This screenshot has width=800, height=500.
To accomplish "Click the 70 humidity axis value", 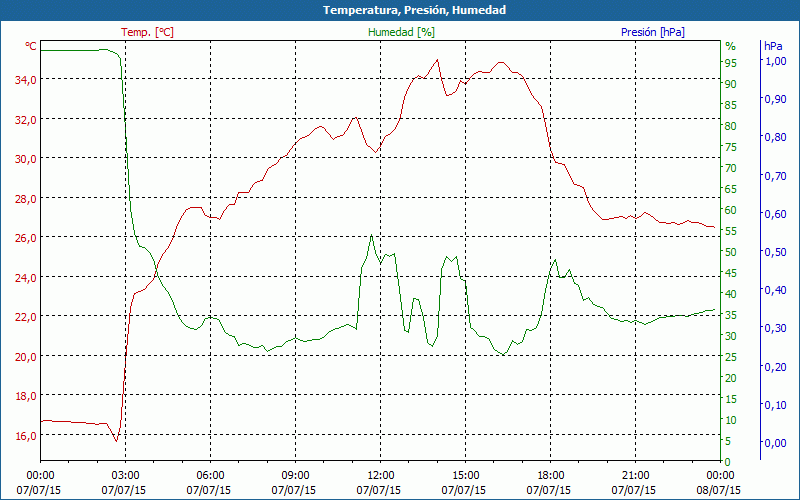I will click(x=731, y=168).
